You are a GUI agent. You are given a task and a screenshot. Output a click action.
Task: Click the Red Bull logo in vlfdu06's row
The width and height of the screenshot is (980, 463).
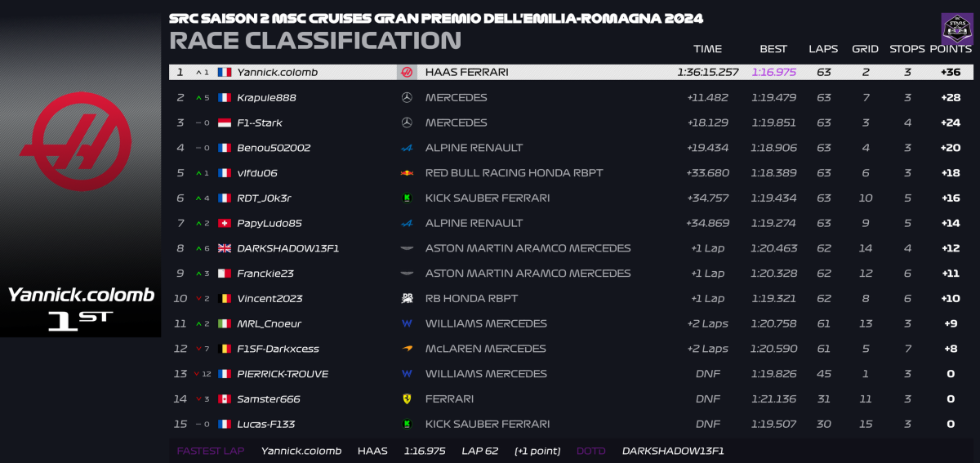tap(407, 173)
